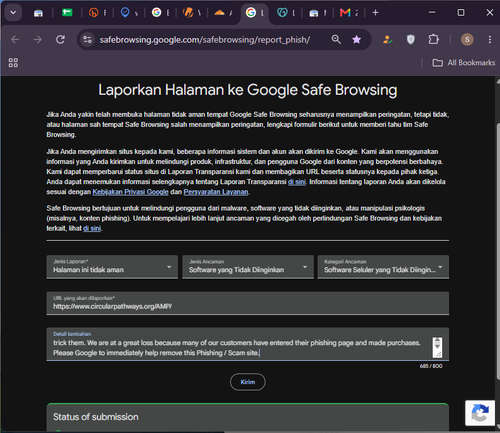The height and width of the screenshot is (433, 500).
Task: Click the Status of submission heading
Action: (96, 417)
